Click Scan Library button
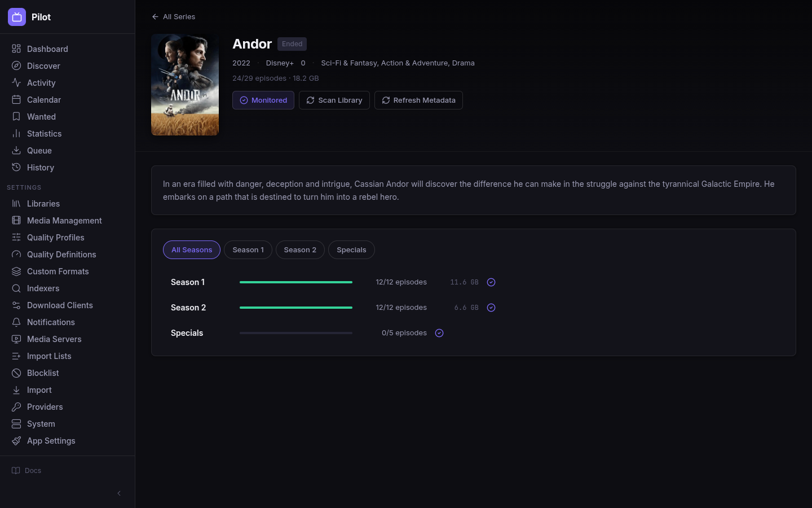Viewport: 812px width, 508px height. (334, 100)
